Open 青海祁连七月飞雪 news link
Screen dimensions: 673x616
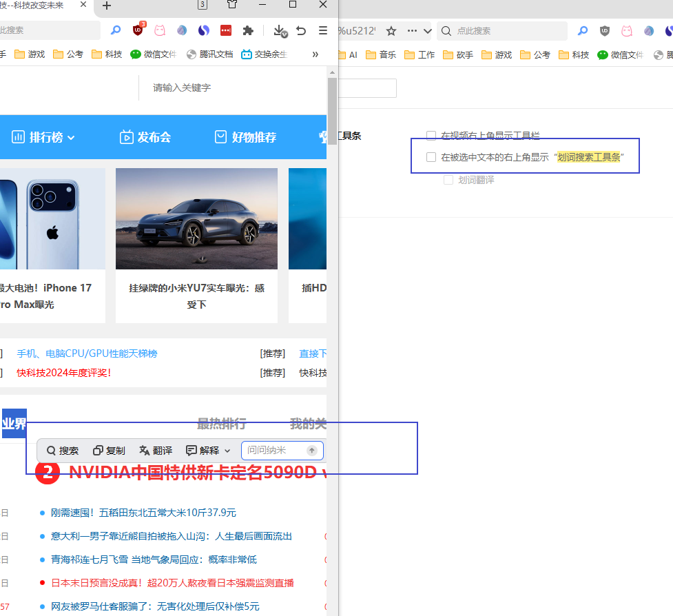[154, 559]
